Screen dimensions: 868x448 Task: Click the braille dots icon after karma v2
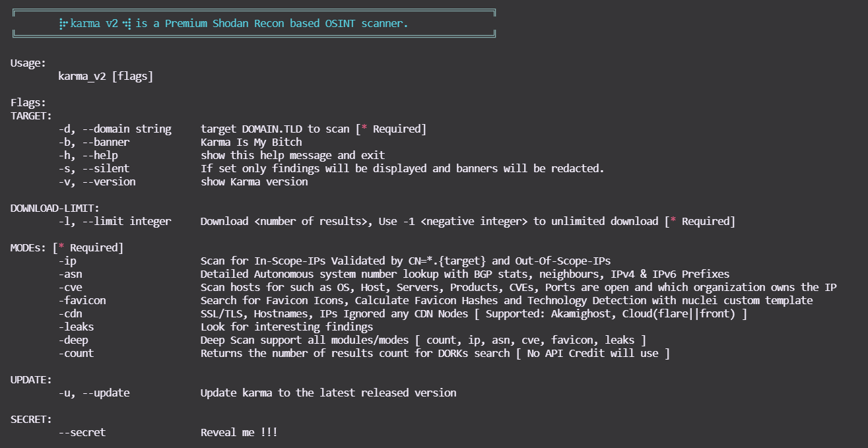127,24
